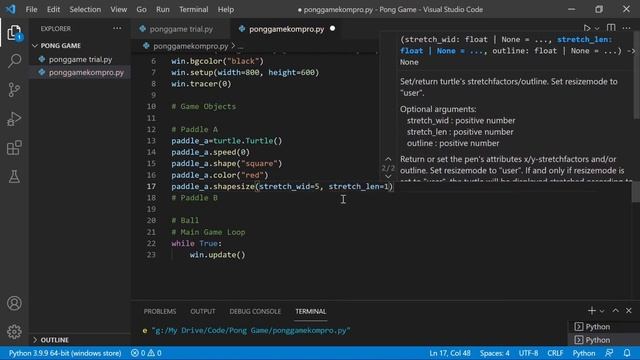Open the Help menu
The height and width of the screenshot is (360, 640).
click(226, 9)
